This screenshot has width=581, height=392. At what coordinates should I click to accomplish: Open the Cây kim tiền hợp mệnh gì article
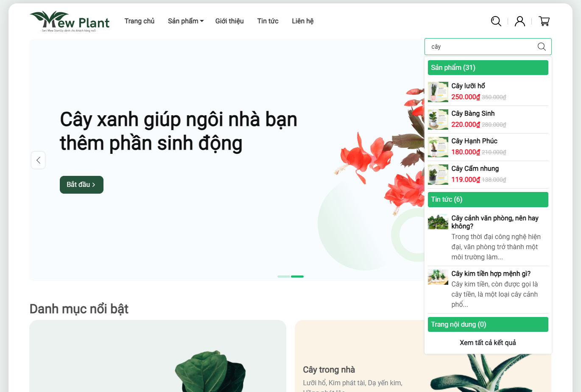tap(491, 274)
